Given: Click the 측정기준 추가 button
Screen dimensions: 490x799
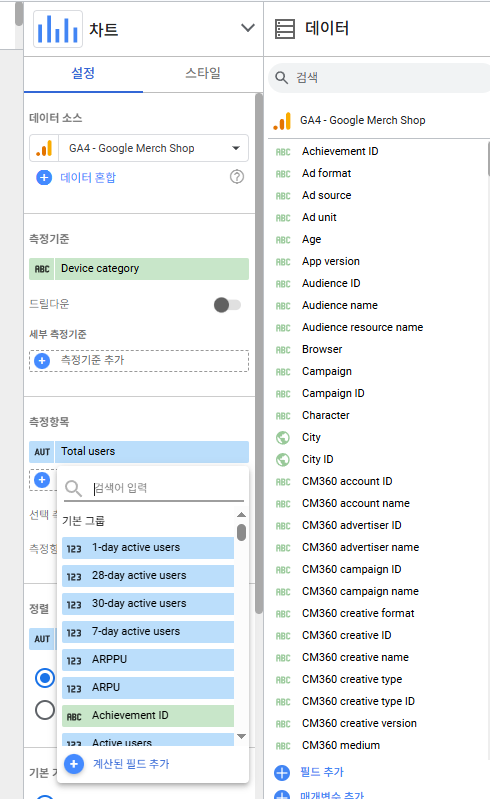Looking at the screenshot, I should click(x=139, y=361).
